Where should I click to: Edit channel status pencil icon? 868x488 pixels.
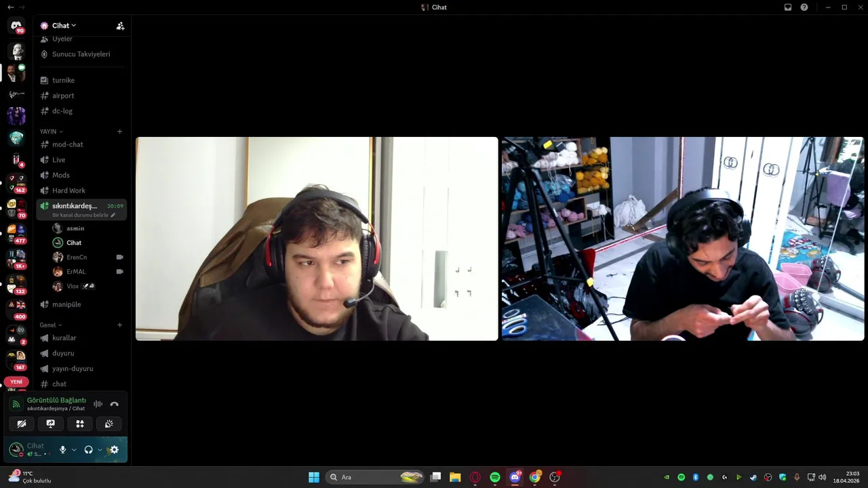click(x=113, y=216)
